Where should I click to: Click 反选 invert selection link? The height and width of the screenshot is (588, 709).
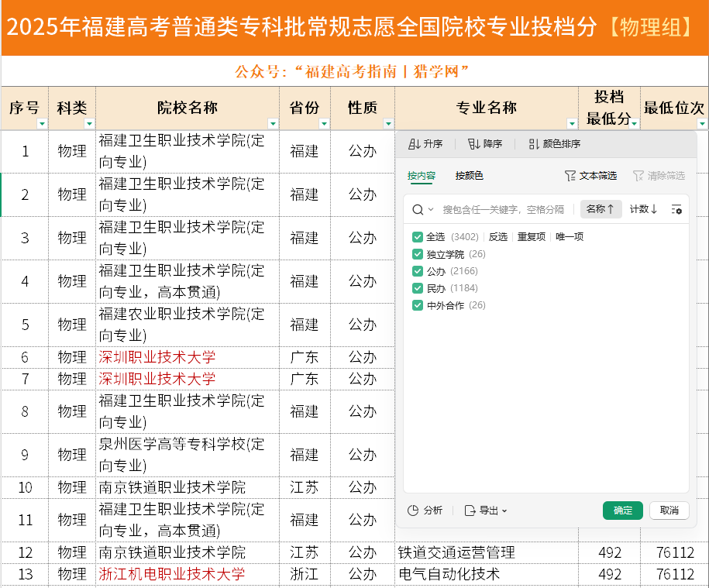click(497, 237)
